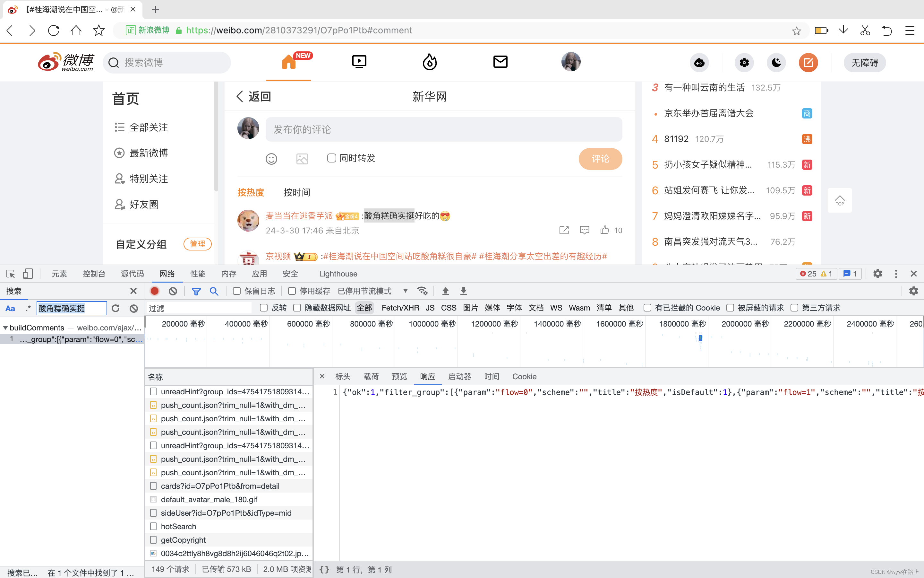Screen dimensions: 924x578
Task: Click the DevTools inspect element icon
Action: coord(11,274)
